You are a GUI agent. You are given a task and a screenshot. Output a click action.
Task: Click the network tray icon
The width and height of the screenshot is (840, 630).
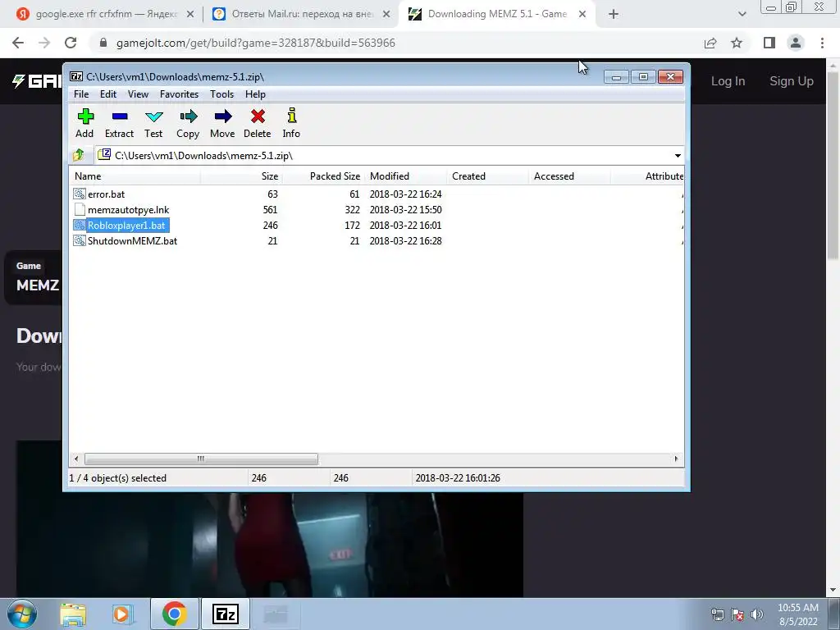coord(717,614)
